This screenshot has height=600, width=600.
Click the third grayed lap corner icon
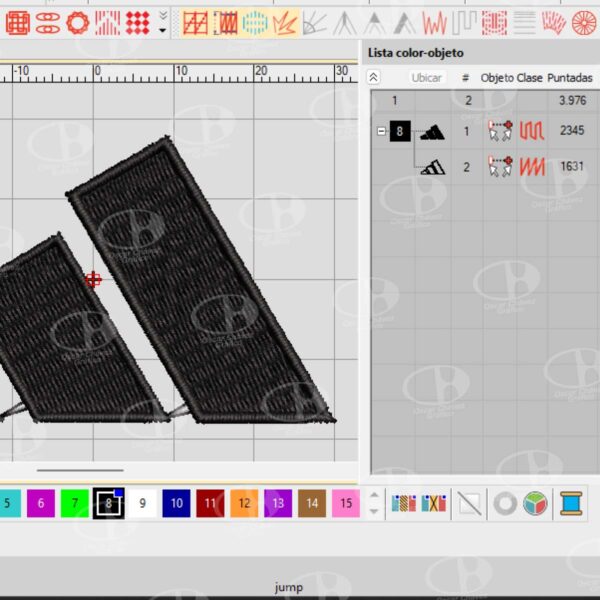404,23
